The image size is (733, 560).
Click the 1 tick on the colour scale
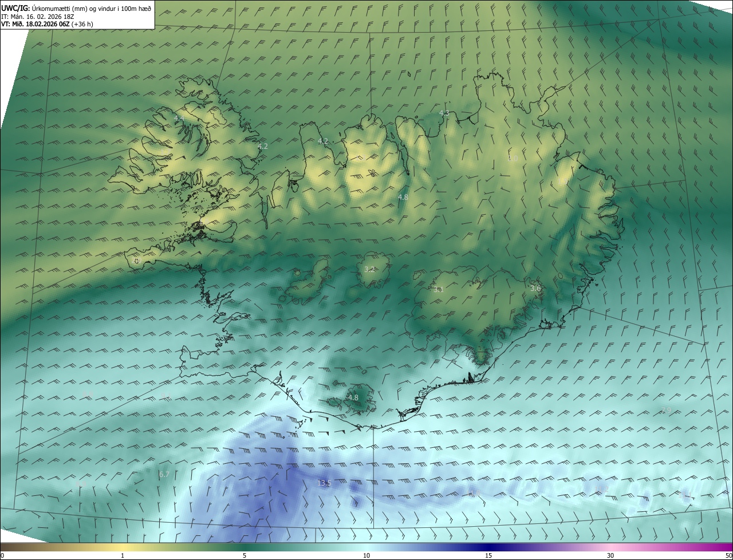click(x=123, y=555)
